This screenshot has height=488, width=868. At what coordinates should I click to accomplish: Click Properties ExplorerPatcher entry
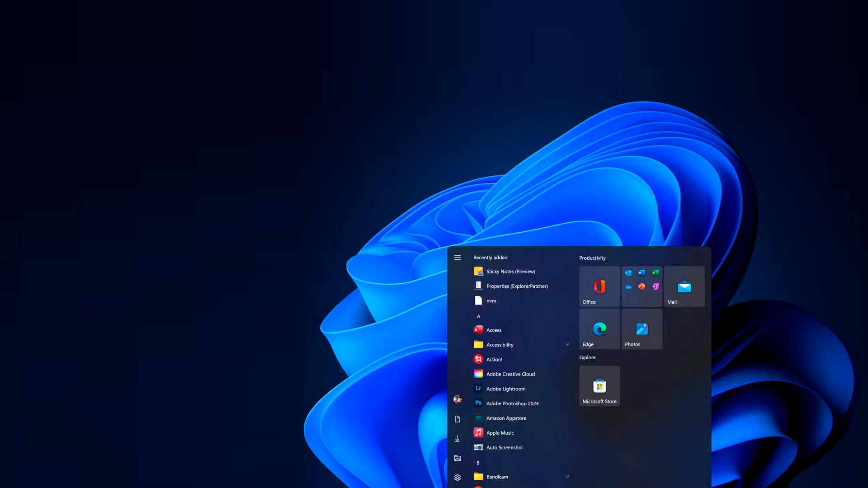[x=517, y=286]
